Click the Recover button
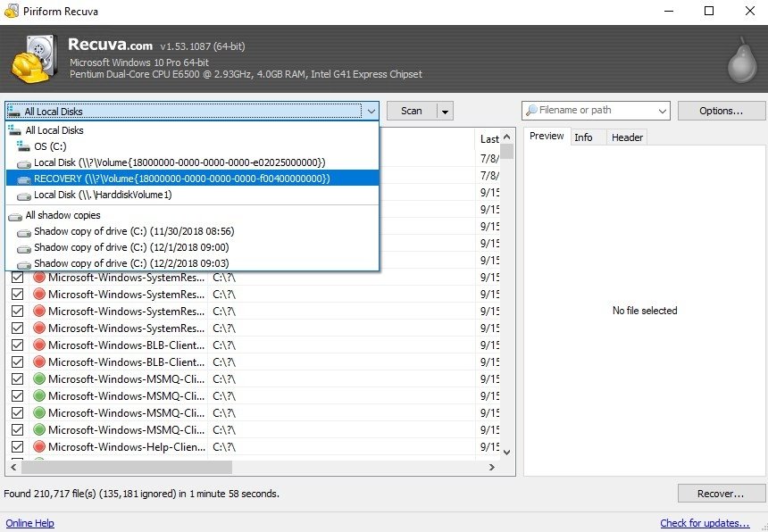The width and height of the screenshot is (768, 532). (x=721, y=494)
